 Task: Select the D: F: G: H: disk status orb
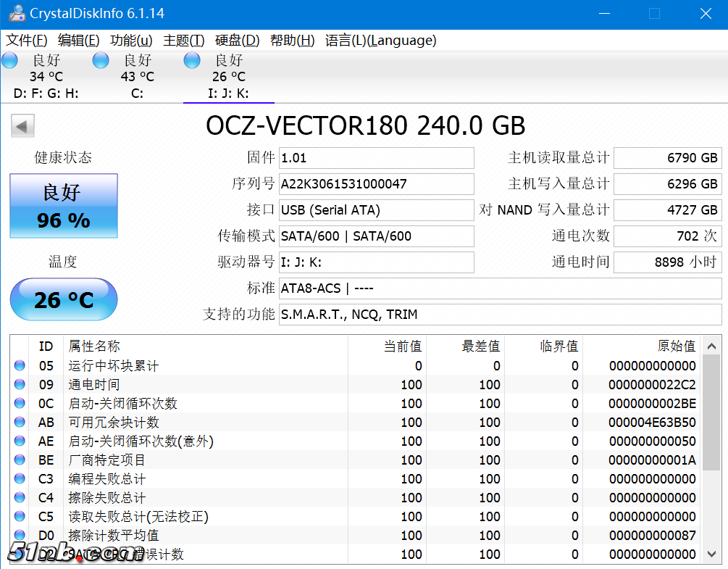[x=10, y=61]
